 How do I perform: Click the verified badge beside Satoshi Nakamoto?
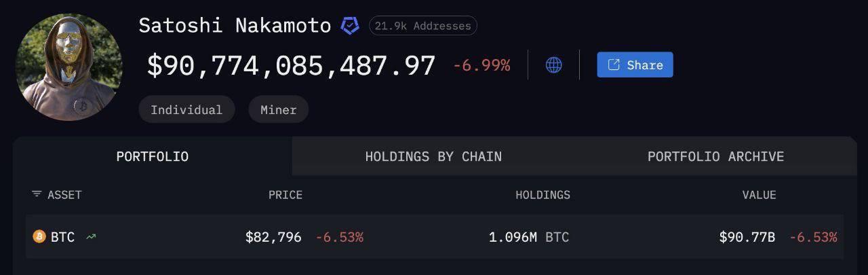point(349,26)
